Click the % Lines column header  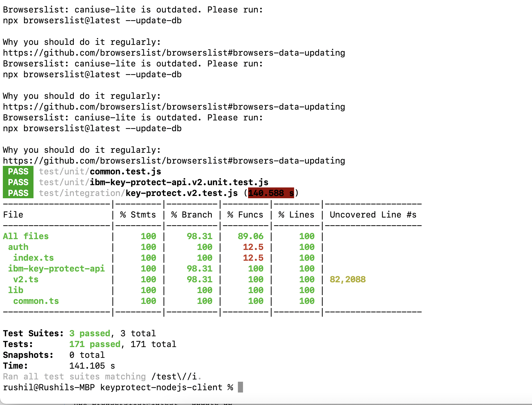(x=296, y=215)
